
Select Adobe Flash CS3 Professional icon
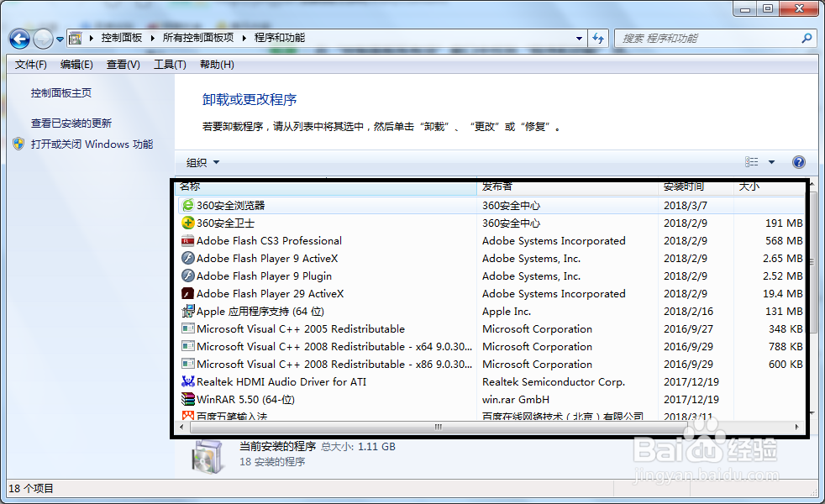tap(188, 241)
